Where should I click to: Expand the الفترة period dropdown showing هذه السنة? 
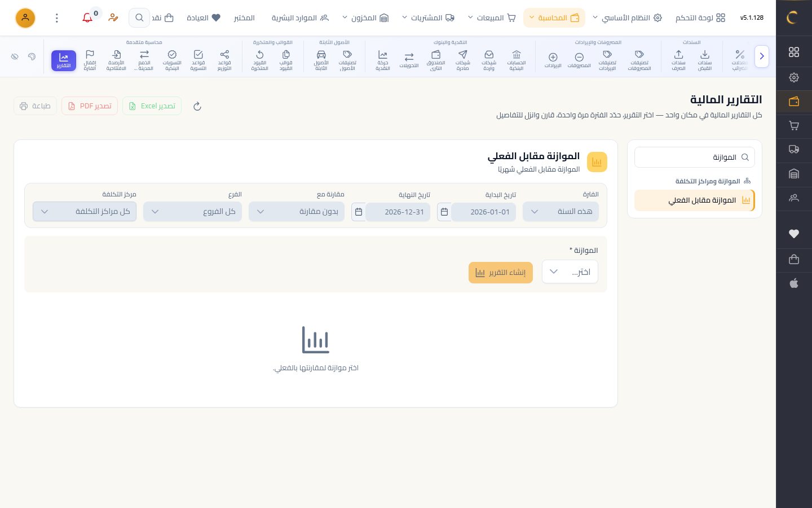(561, 212)
